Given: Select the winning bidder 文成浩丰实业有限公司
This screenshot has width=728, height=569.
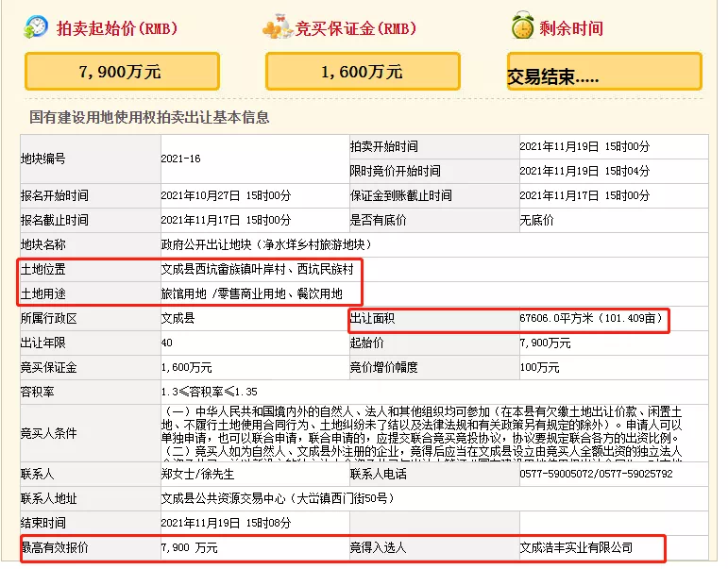Looking at the screenshot, I should coord(576,547).
